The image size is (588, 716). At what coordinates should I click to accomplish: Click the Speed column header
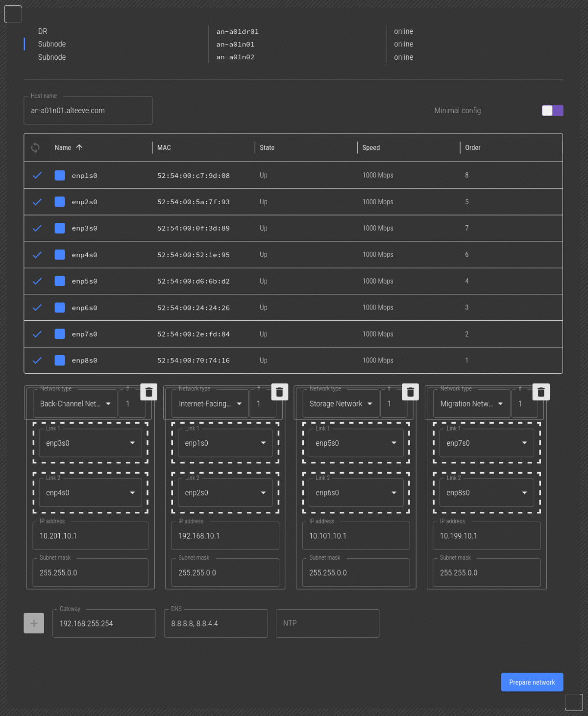[371, 147]
